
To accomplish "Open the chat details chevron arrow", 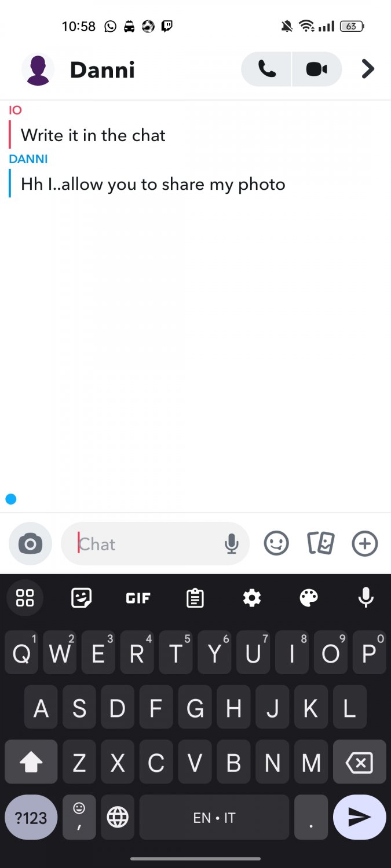I will (367, 69).
